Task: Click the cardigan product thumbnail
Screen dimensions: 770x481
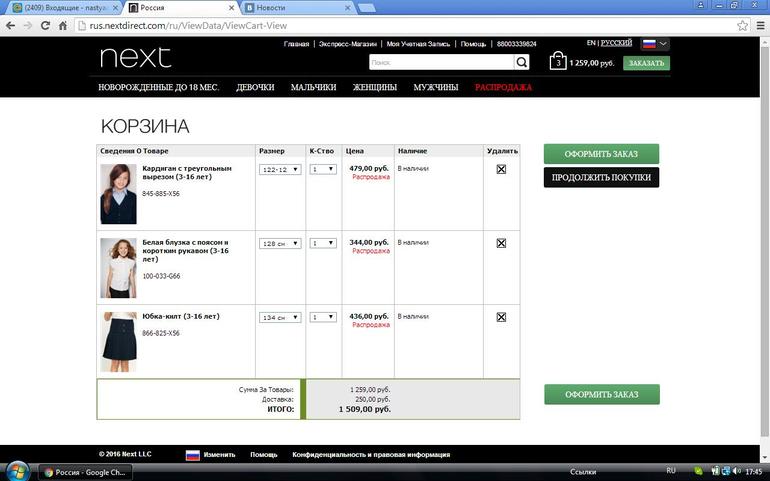Action: pyautogui.click(x=118, y=193)
